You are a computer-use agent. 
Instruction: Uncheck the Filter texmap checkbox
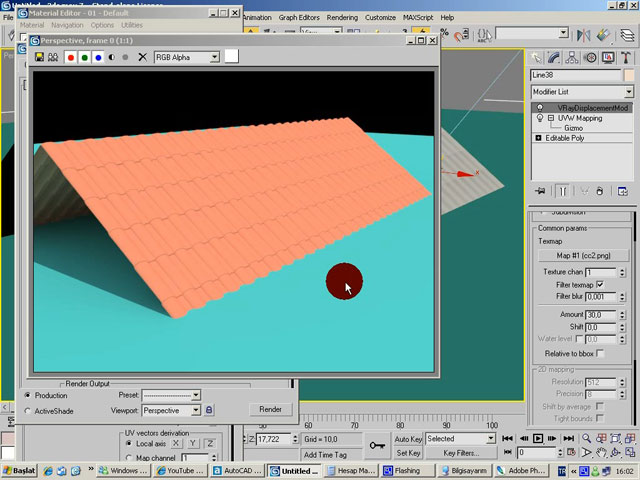(x=599, y=285)
